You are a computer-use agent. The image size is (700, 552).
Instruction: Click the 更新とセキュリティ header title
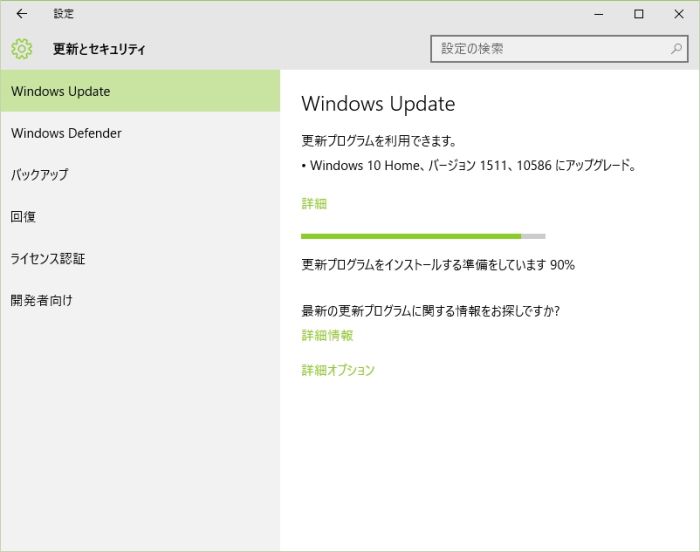pos(99,48)
